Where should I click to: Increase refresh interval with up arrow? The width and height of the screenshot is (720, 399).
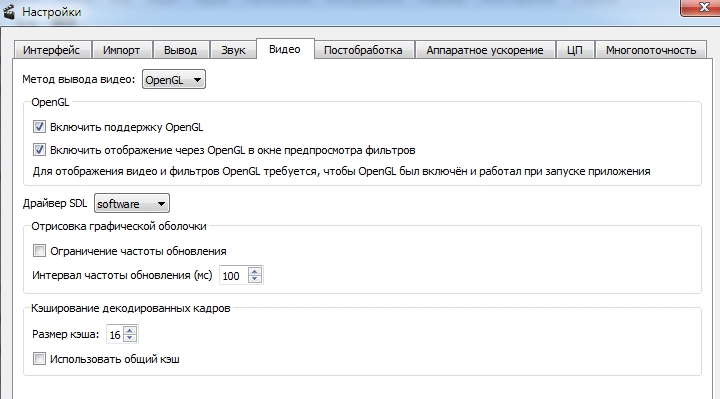tap(255, 271)
